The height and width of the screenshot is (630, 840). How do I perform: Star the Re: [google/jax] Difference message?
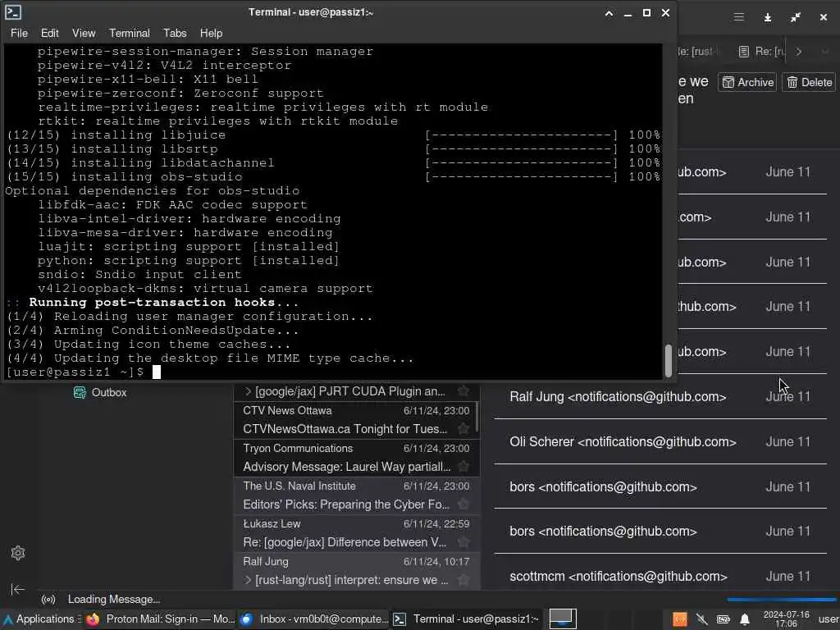click(463, 542)
